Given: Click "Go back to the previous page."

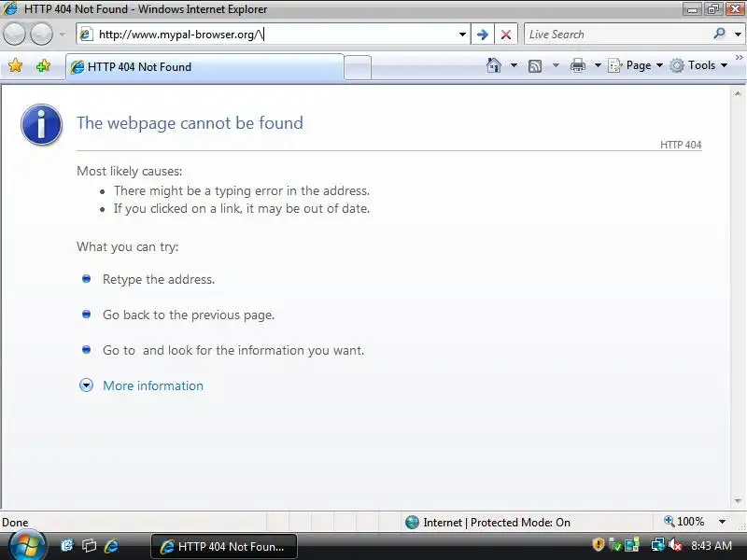Looking at the screenshot, I should [x=189, y=315].
